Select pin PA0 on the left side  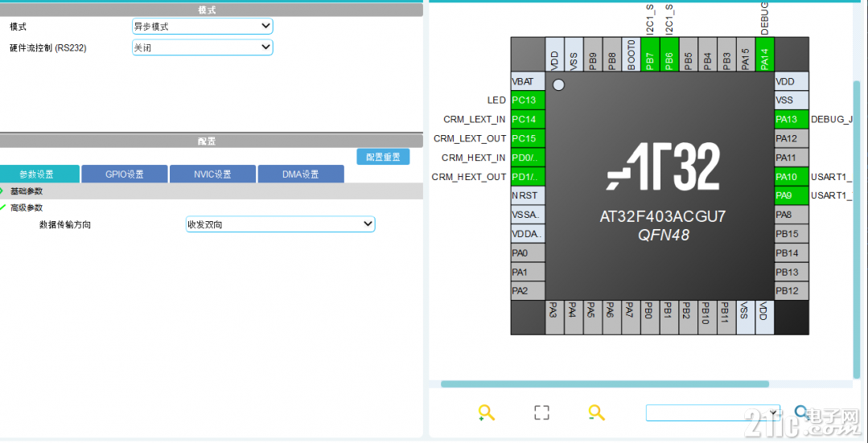click(528, 252)
